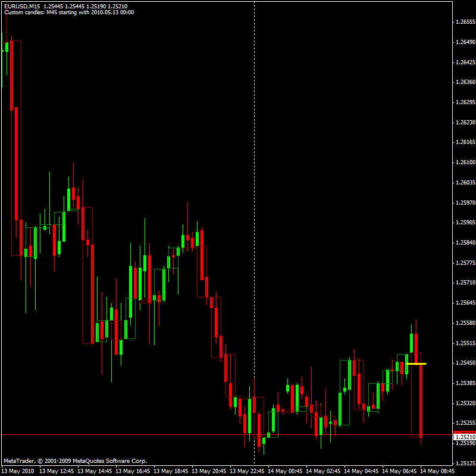
Task: Click the '14 May 04:45' time axis label
Action: (x=361, y=471)
